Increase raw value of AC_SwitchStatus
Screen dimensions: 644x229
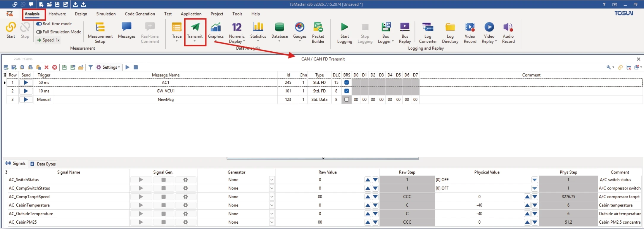[x=368, y=180]
